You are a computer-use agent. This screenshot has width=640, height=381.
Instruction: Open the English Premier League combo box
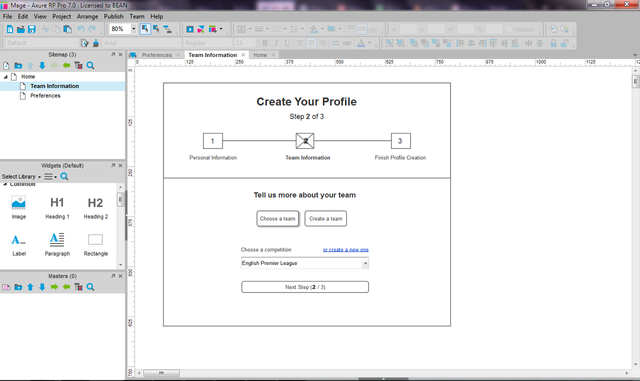(305, 263)
